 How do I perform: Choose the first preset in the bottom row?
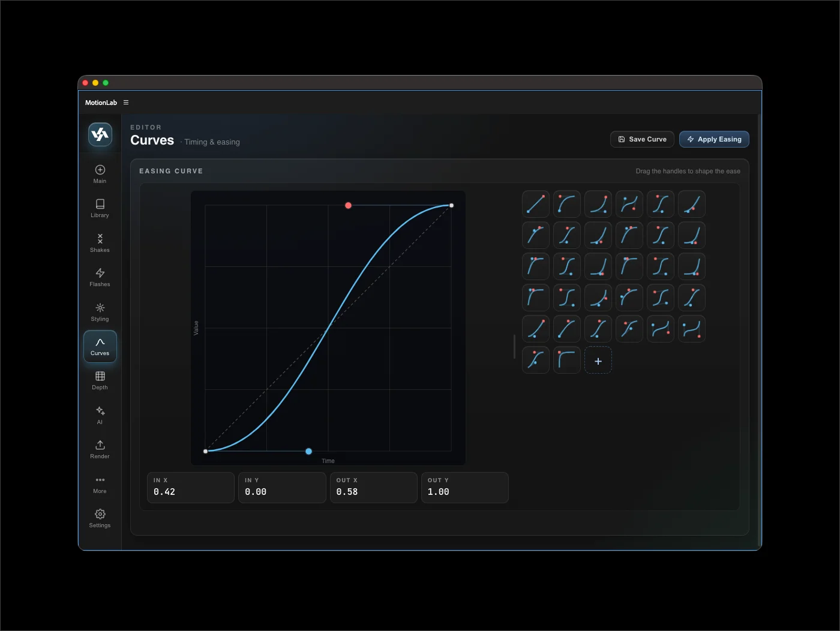(x=536, y=360)
